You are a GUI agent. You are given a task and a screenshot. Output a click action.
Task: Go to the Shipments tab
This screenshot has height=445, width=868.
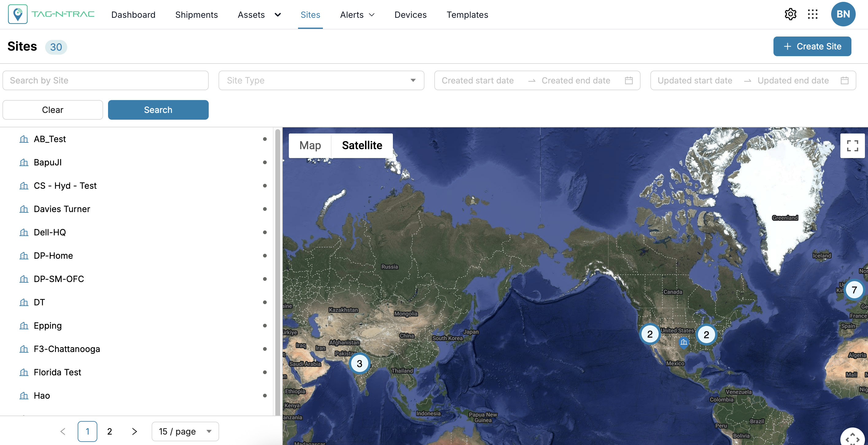click(x=196, y=15)
